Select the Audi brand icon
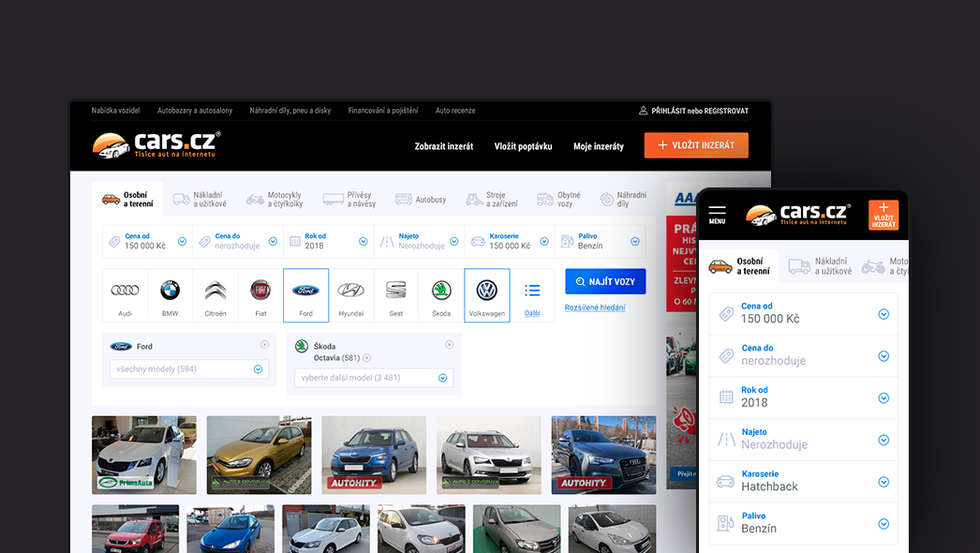980x553 pixels. (125, 291)
